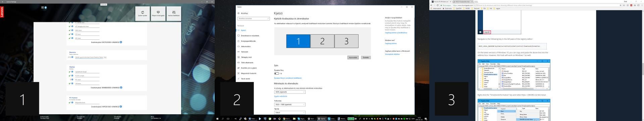644x121 pixels.
Task: Open the OpenCRM bookmark
Action: click(x=457, y=8)
